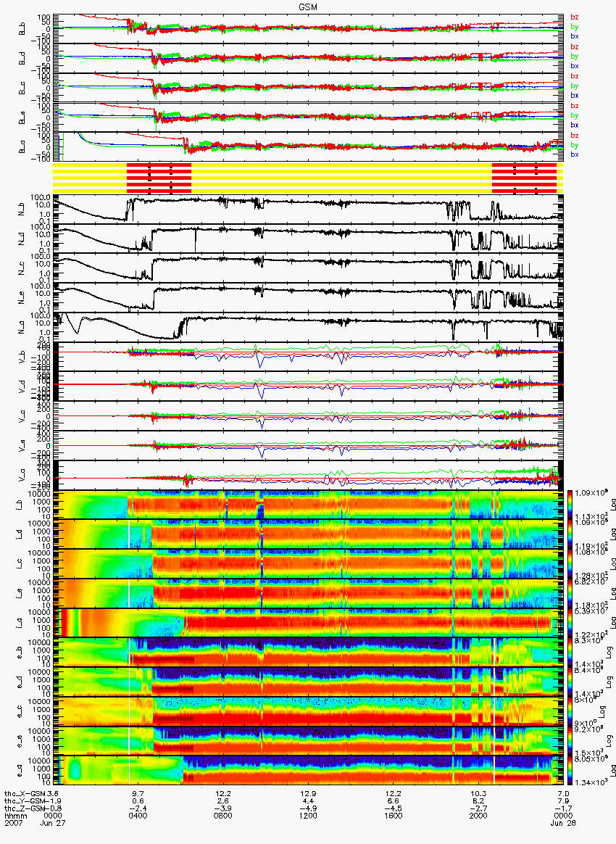Click the green by legend beside the B_d panel
This screenshot has height=844, width=616.
[x=575, y=57]
